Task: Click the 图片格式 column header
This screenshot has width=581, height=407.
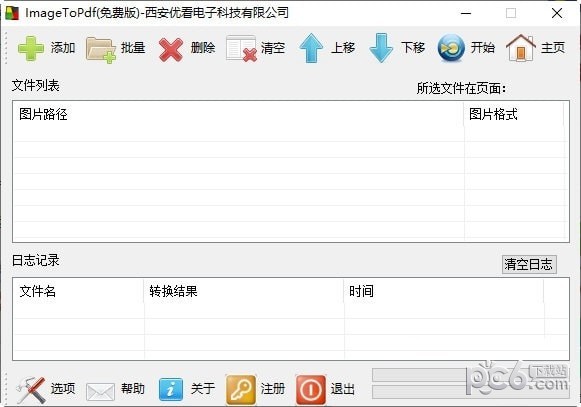Action: [514, 114]
